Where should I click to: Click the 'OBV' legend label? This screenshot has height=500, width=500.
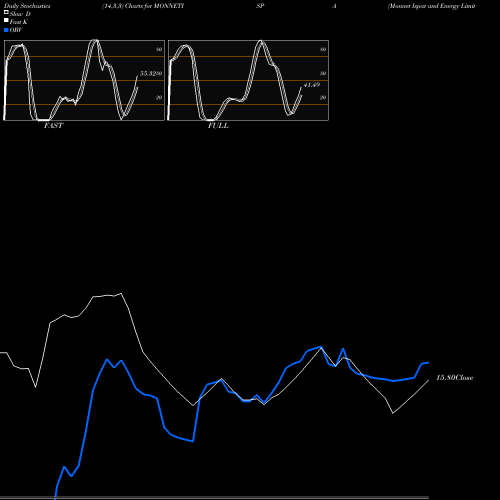coord(16,30)
